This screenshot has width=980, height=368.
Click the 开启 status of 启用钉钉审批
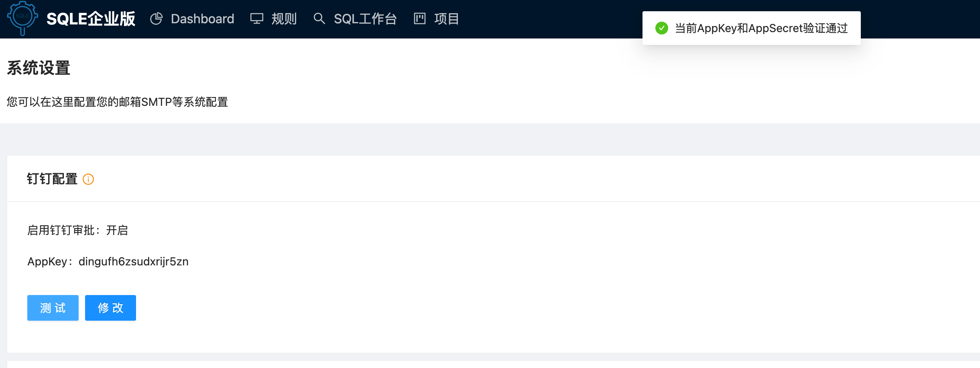point(118,230)
